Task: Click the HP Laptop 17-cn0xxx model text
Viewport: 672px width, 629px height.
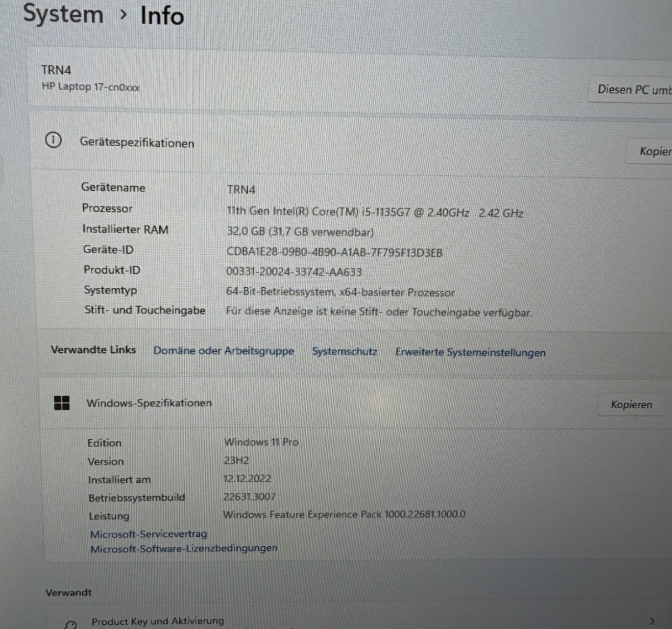Action: (x=91, y=86)
